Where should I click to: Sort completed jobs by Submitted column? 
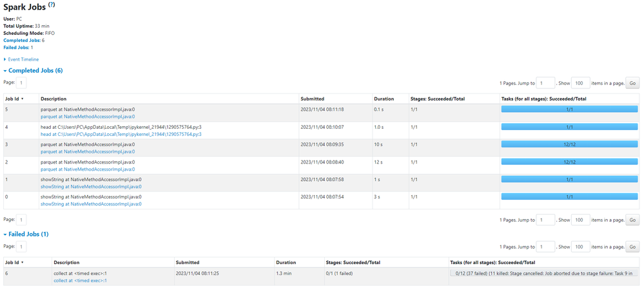click(x=312, y=99)
